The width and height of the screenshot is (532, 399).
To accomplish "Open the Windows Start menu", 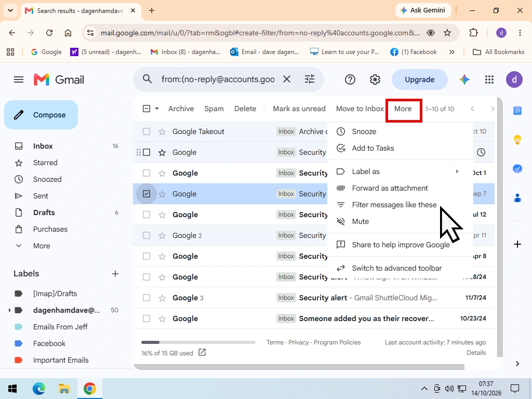I will tap(12, 389).
